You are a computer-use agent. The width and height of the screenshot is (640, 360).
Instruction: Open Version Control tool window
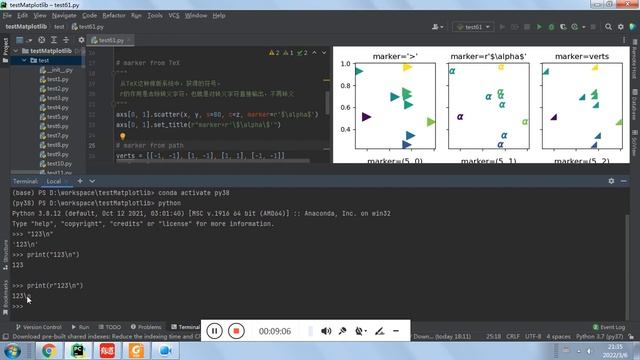tap(38, 327)
